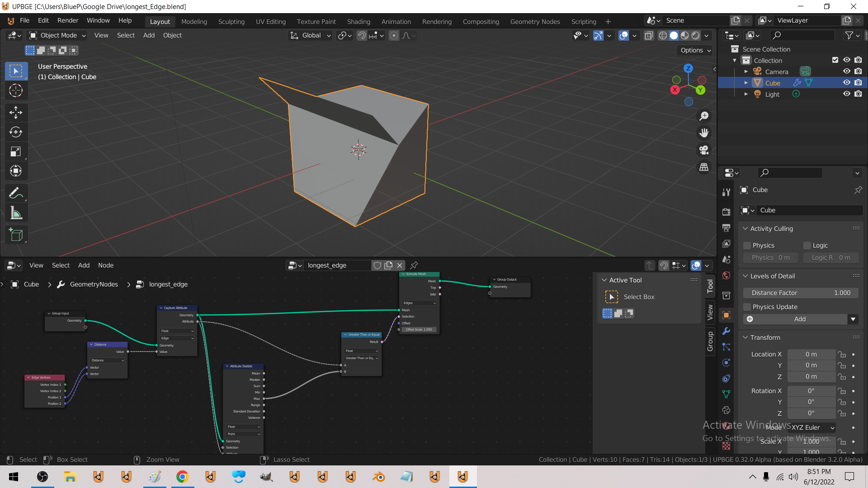868x488 pixels.
Task: Select the Annotate tool
Action: [x=16, y=193]
